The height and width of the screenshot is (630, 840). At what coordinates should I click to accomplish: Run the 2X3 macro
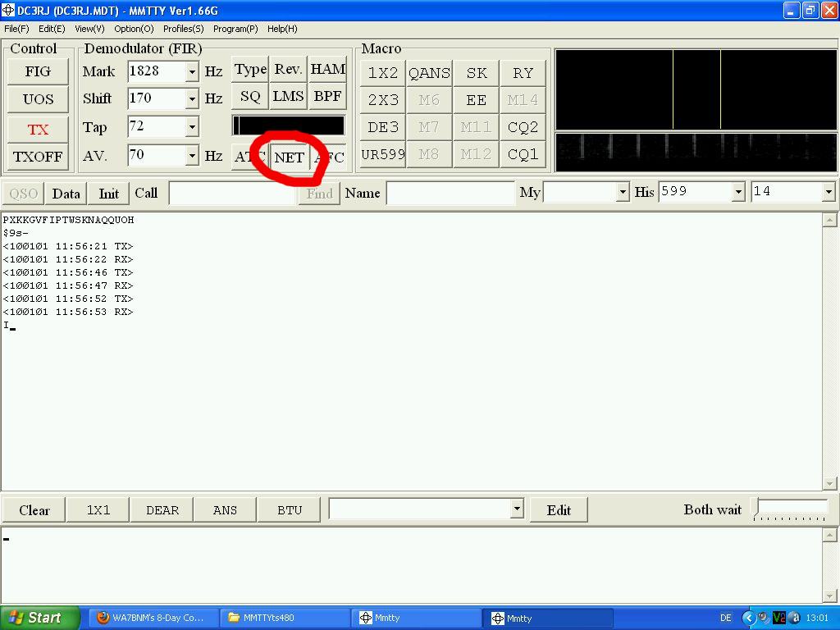pyautogui.click(x=383, y=99)
